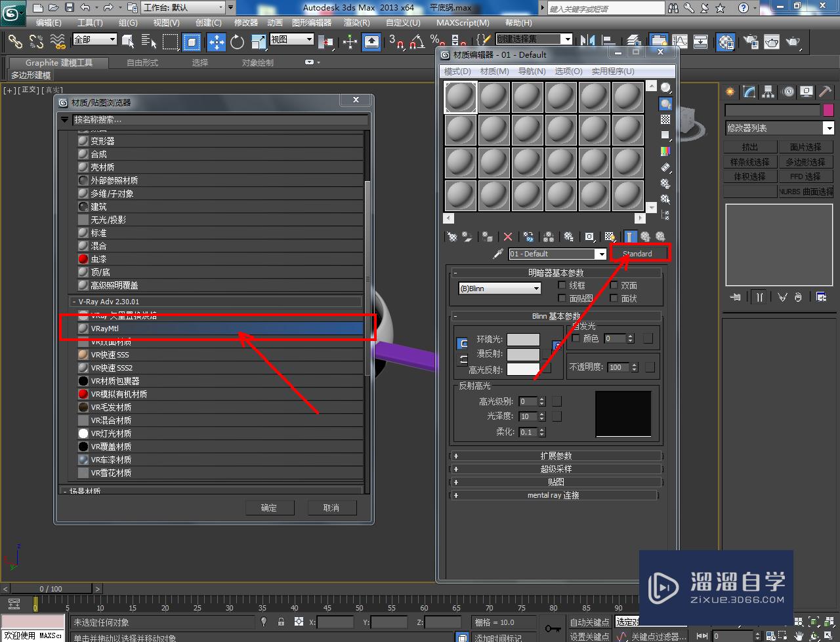The image size is (840, 642).
Task: Activate the Select and Move tool
Action: coord(217,42)
